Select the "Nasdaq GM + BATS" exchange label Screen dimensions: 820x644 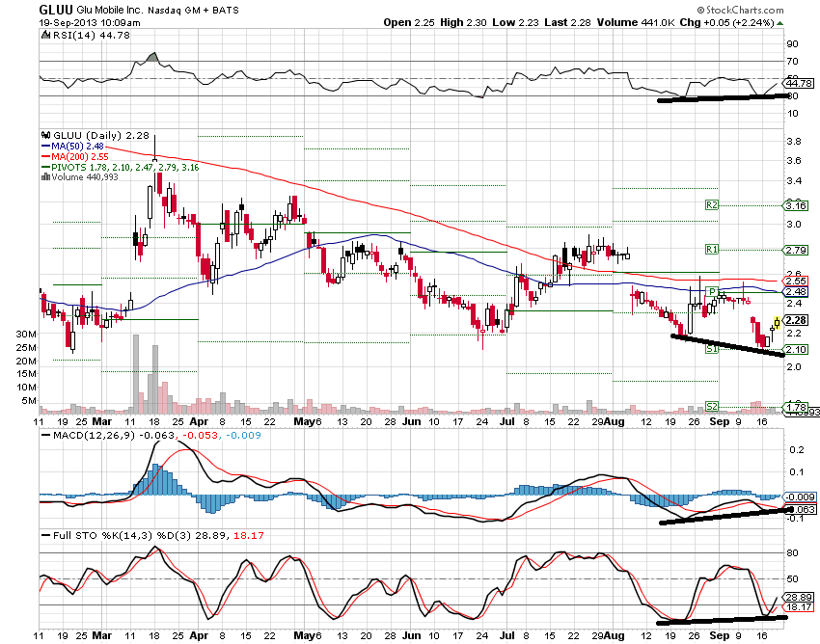pos(194,10)
